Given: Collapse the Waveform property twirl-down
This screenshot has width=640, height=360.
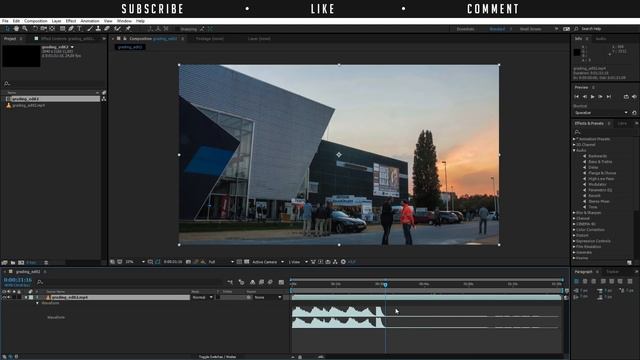Looking at the screenshot, I should (x=38, y=303).
